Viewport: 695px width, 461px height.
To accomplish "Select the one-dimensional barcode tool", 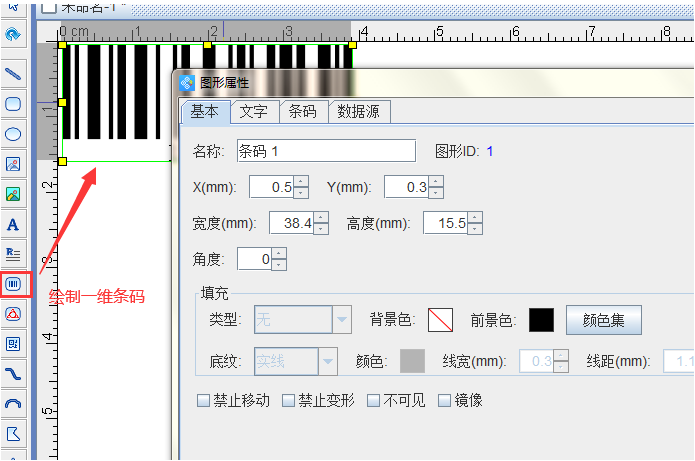I will (14, 284).
